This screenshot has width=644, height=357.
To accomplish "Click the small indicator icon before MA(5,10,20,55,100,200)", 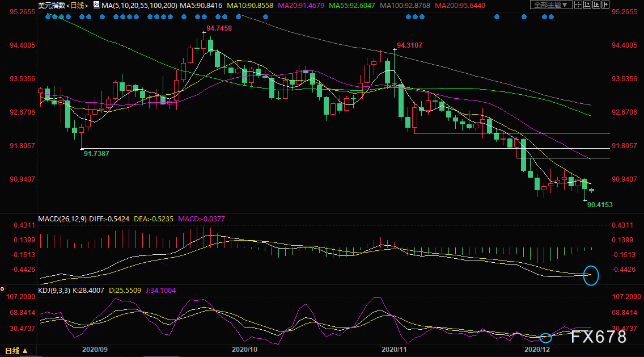I will coord(96,5).
